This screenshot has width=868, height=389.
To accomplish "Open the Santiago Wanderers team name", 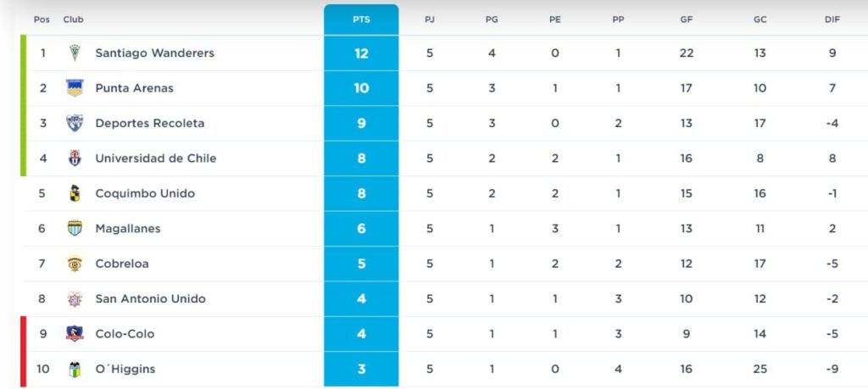I will click(154, 53).
